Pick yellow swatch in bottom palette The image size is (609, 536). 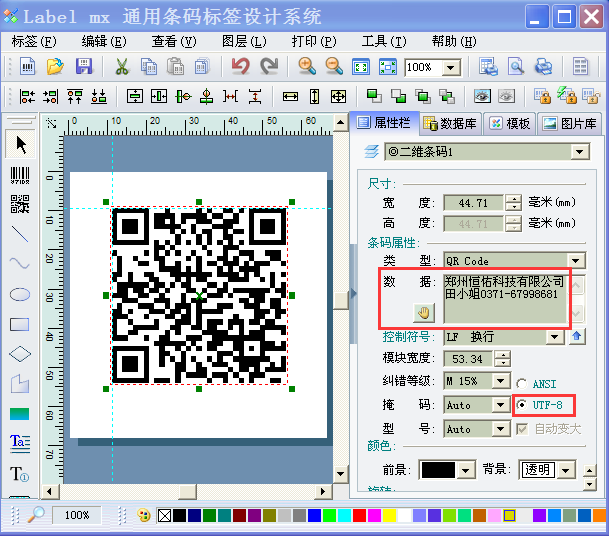coord(389,515)
